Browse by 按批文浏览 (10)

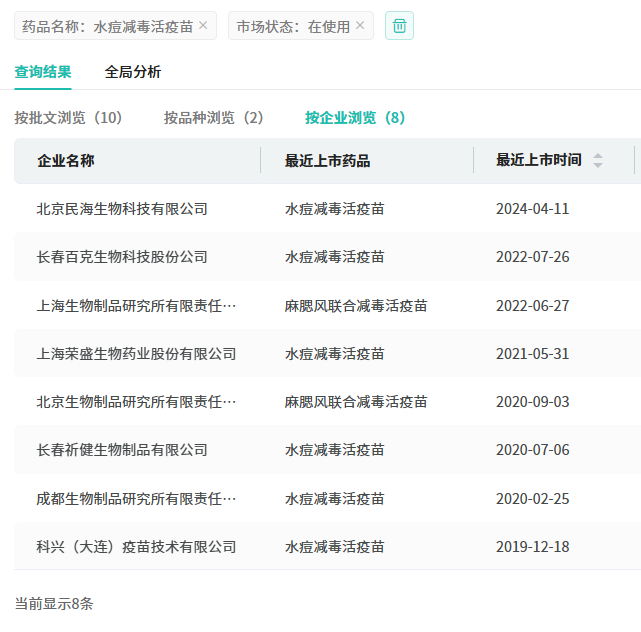coord(68,118)
